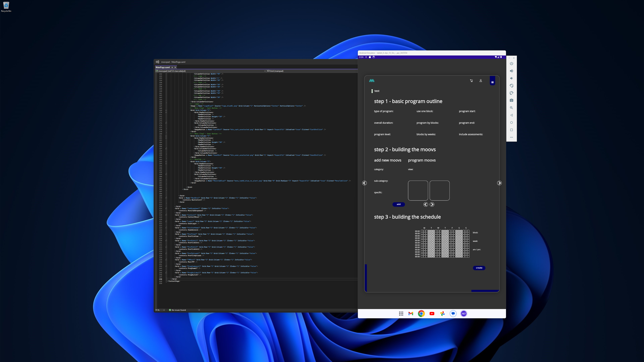Show previous program moovs with the small left arrow
The image size is (644, 362).
click(x=426, y=204)
